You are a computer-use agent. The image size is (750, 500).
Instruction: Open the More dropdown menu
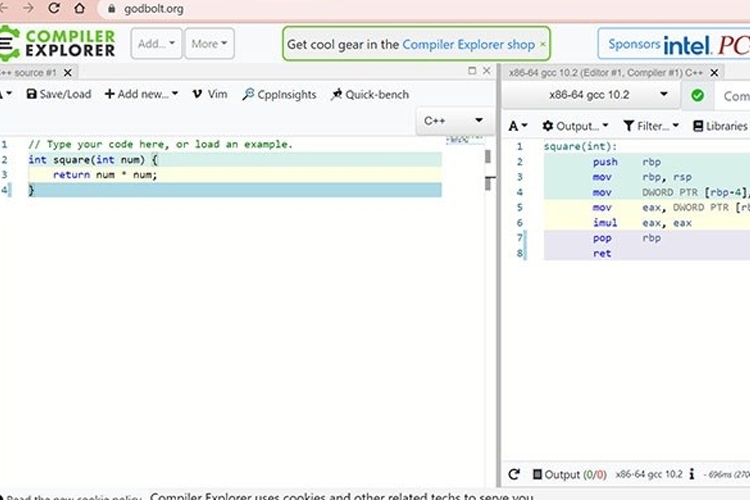pos(210,44)
